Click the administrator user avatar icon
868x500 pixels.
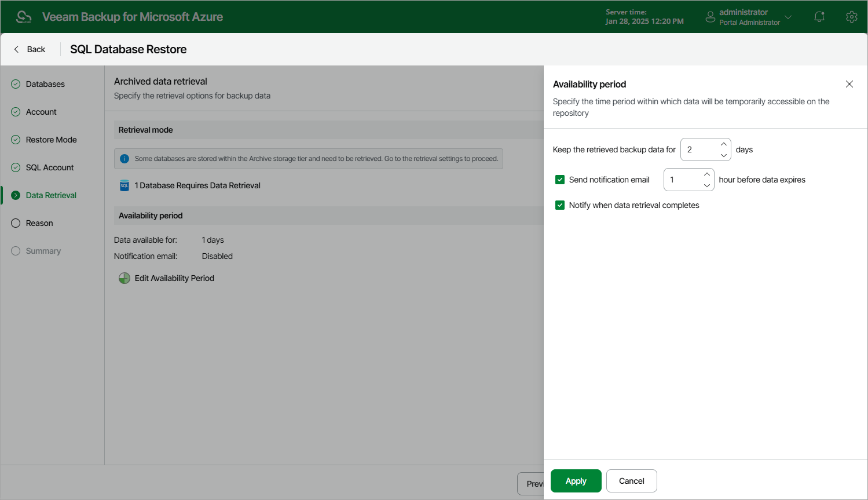710,17
